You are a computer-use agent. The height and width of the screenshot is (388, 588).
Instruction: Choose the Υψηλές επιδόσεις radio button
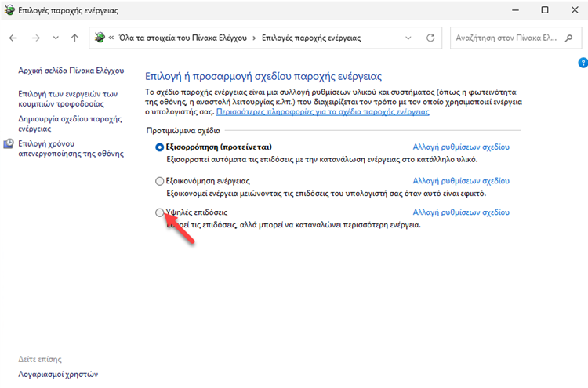[x=160, y=212]
